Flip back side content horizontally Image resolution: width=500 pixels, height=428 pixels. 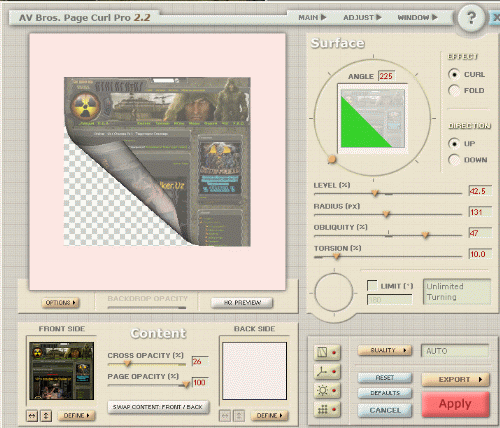pyautogui.click(x=225, y=416)
